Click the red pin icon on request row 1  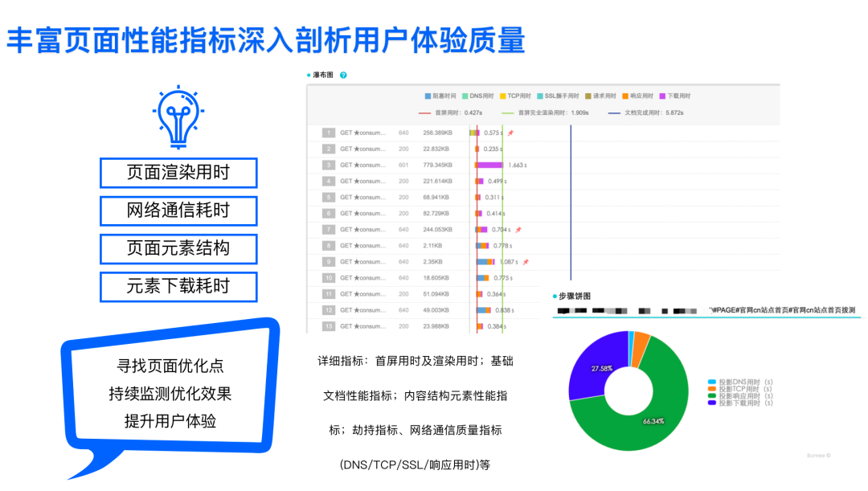click(x=510, y=132)
